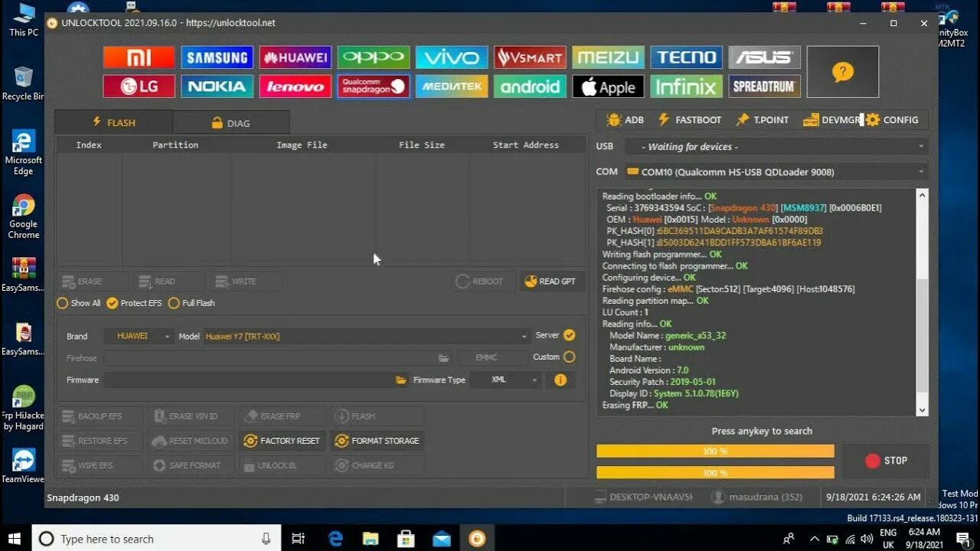Select the ASUS brand logo
This screenshot has height=551, width=980.
point(764,57)
